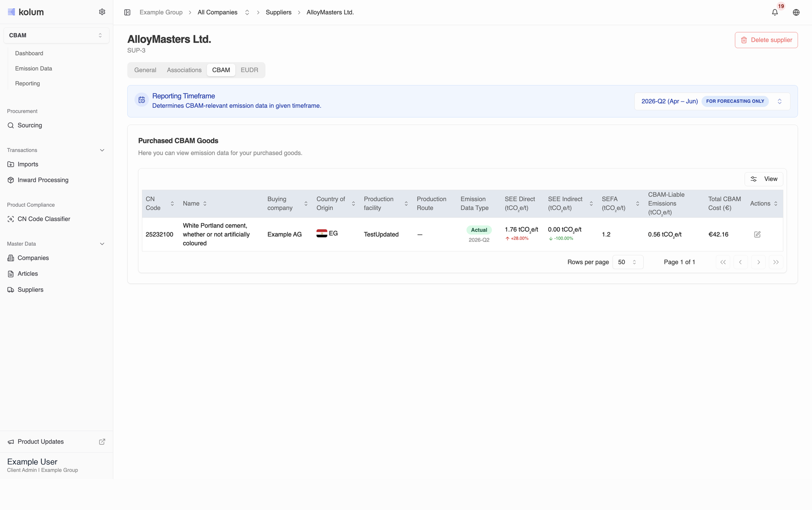Open the CBAM module selector
The width and height of the screenshot is (812, 510).
click(x=56, y=35)
